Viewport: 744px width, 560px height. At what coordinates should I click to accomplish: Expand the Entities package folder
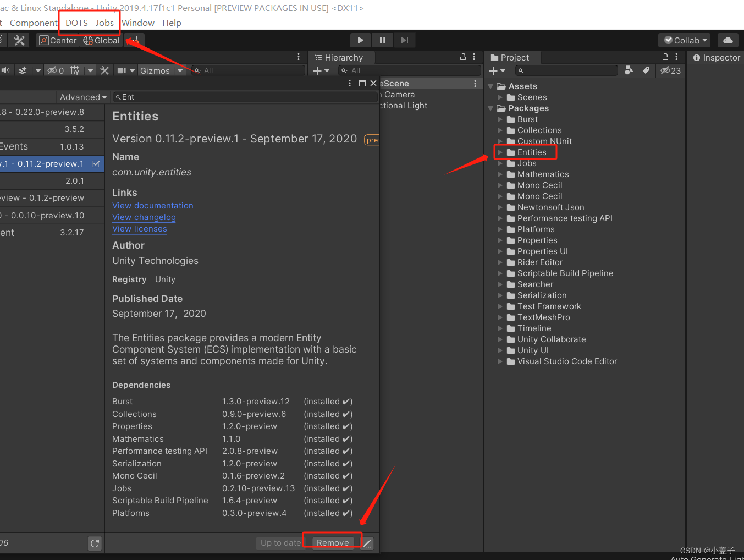tap(500, 152)
